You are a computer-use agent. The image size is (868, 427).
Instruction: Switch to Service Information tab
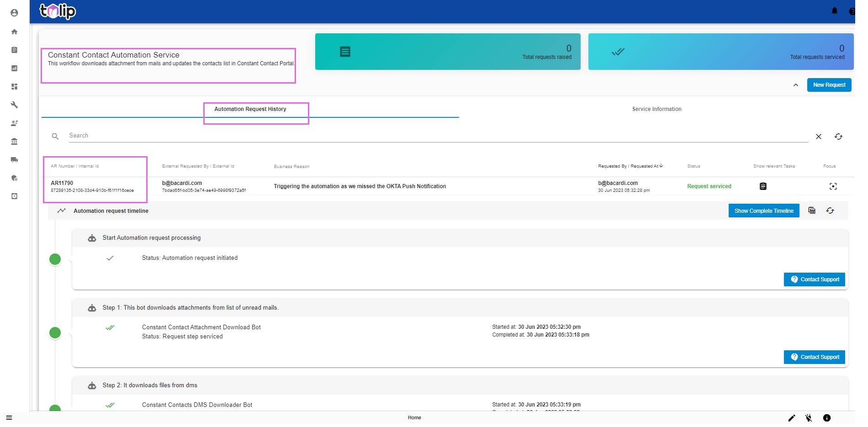click(x=656, y=109)
